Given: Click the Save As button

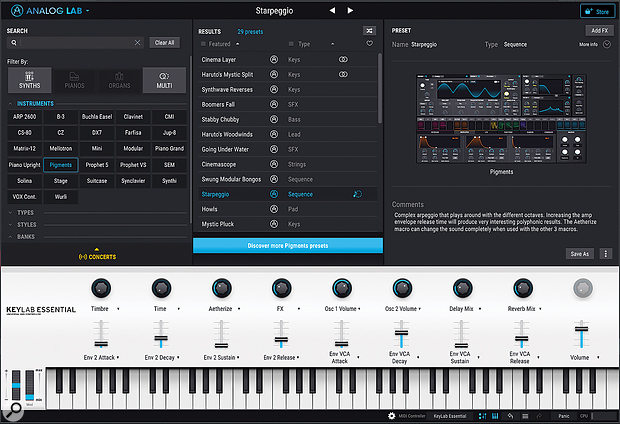Looking at the screenshot, I should coord(580,254).
